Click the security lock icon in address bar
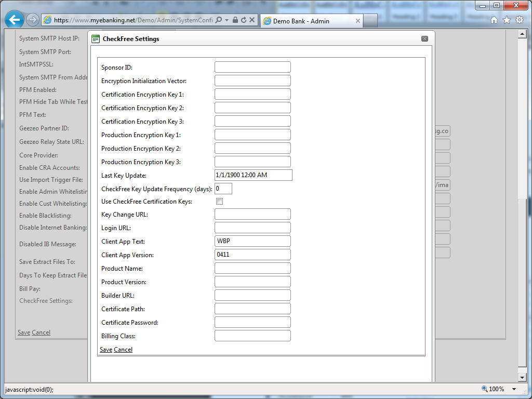 pos(235,20)
